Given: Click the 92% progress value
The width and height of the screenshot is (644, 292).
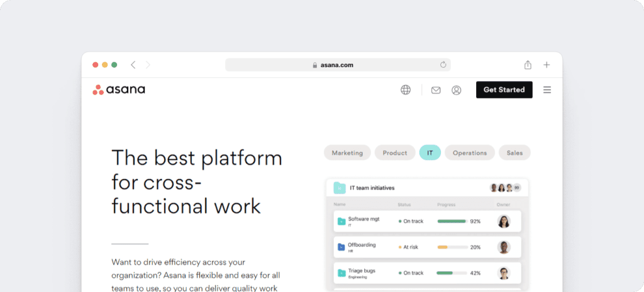Looking at the screenshot, I should pyautogui.click(x=475, y=222).
